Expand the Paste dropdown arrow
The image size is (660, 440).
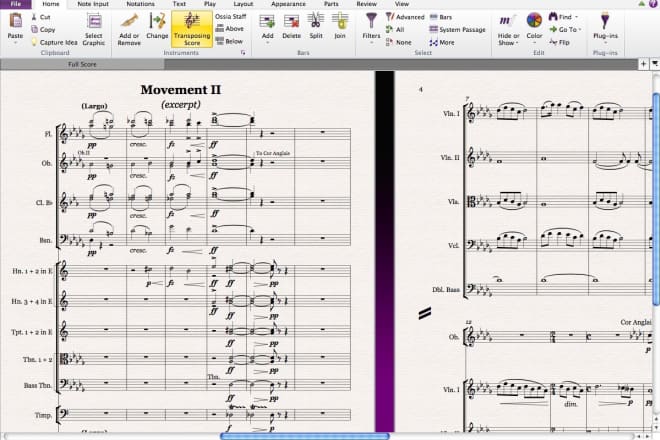coord(16,43)
